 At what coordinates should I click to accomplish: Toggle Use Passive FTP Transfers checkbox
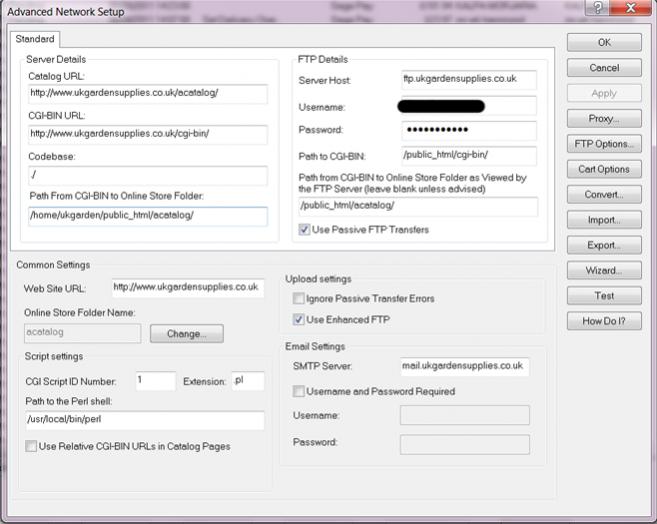[x=305, y=230]
